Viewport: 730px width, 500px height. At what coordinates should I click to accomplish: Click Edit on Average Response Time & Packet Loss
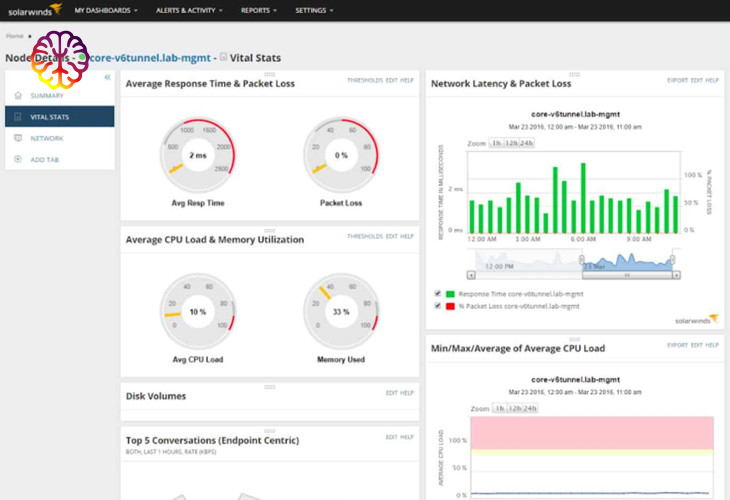point(392,81)
